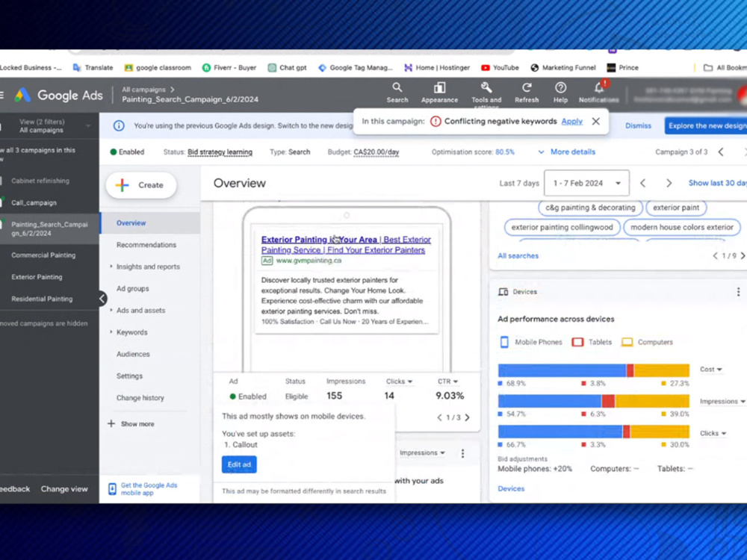
Task: Expand Ads and assets menu
Action: point(140,311)
